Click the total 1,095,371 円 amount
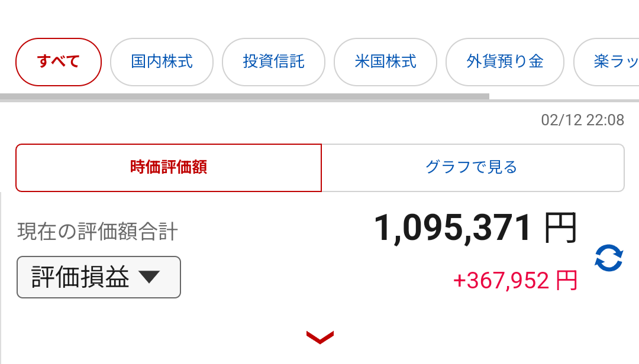Image resolution: width=639 pixels, height=364 pixels. tap(475, 228)
